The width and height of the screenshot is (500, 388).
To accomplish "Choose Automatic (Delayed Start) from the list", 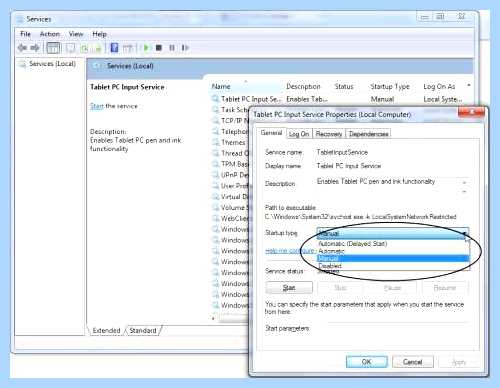I will [x=393, y=244].
